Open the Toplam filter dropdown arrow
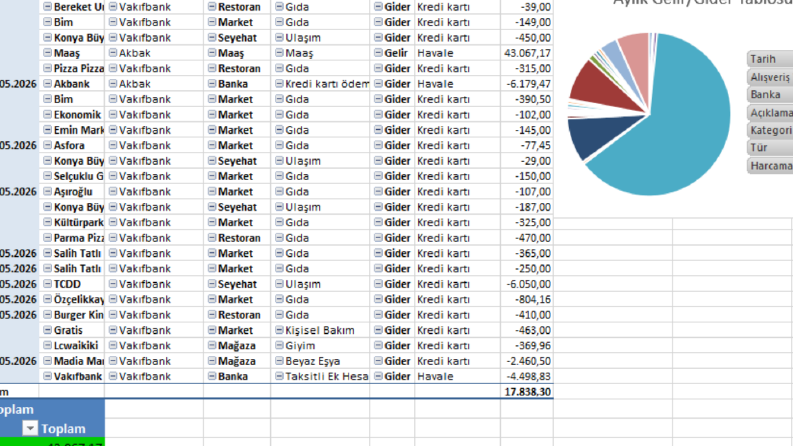The image size is (793, 446). point(30,429)
